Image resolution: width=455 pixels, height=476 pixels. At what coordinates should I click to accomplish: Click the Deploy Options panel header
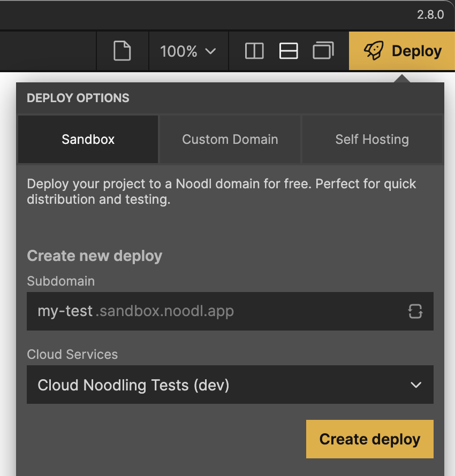point(78,98)
